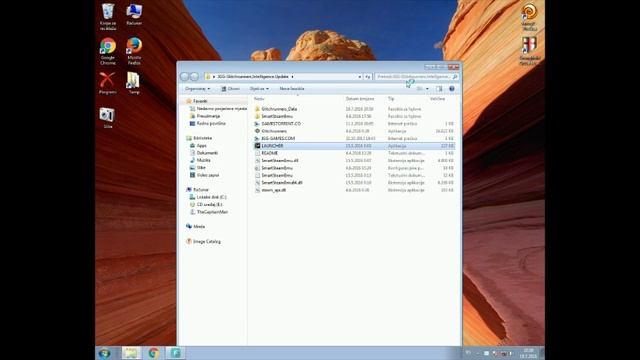
Task: Click the File Explorer taskbar button
Action: (x=131, y=353)
